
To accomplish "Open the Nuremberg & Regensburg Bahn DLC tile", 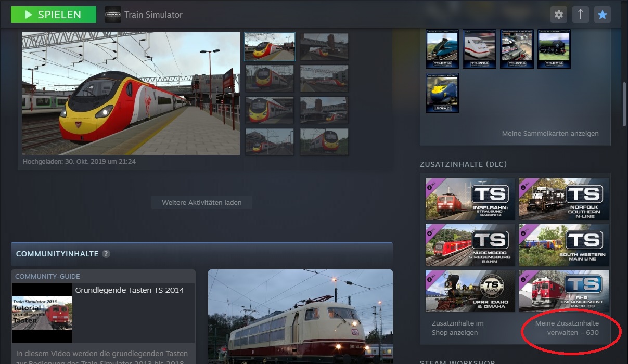I will (x=470, y=245).
